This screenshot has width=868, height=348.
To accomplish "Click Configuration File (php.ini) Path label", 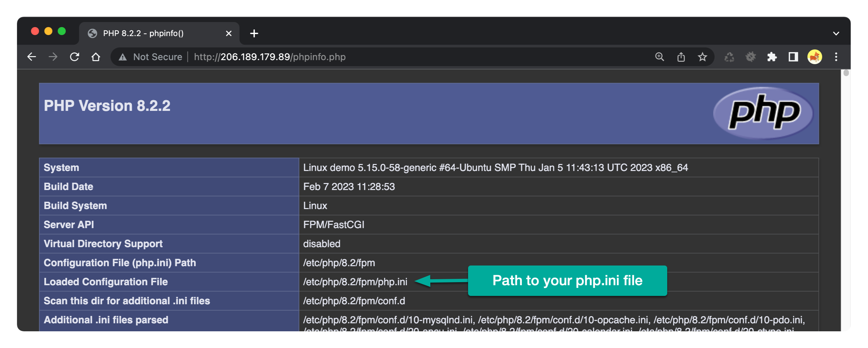I will click(120, 263).
